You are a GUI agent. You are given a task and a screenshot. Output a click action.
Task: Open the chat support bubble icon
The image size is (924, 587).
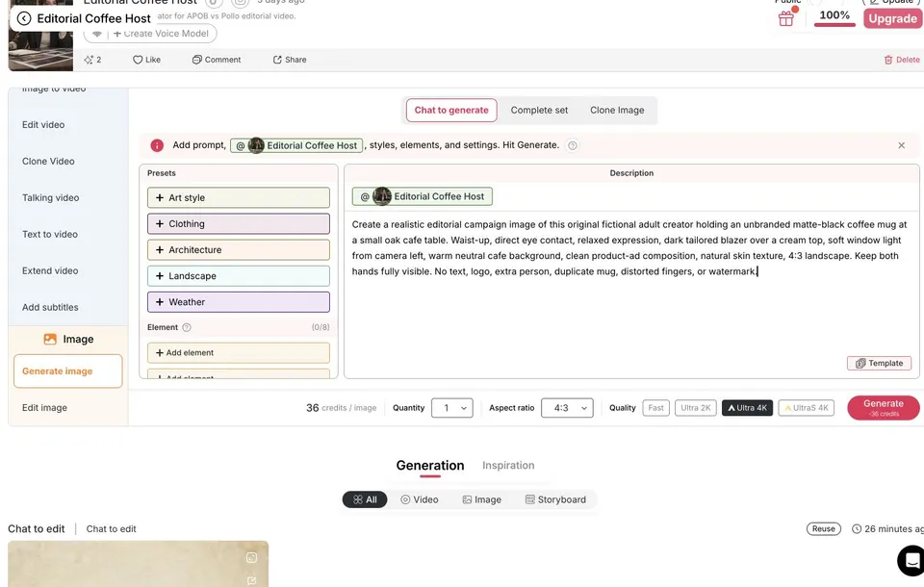(x=911, y=560)
